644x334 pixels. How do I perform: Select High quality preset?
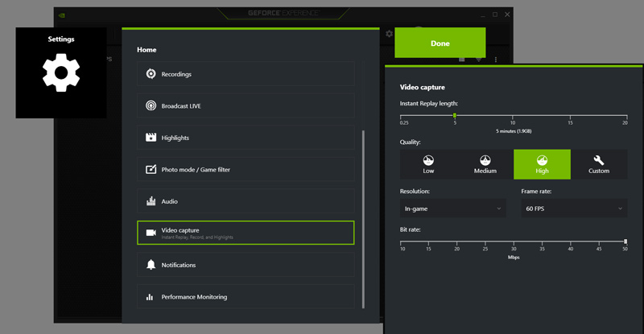tap(542, 164)
